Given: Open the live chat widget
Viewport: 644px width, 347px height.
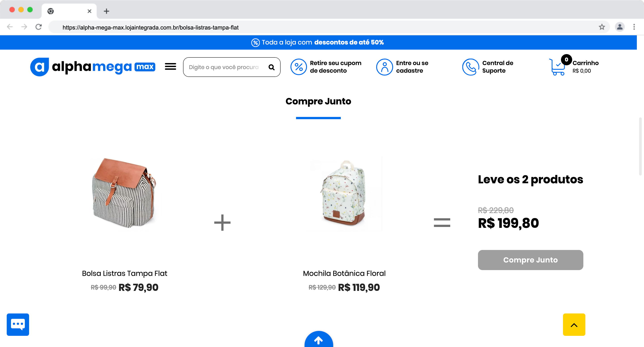Looking at the screenshot, I should click(18, 324).
